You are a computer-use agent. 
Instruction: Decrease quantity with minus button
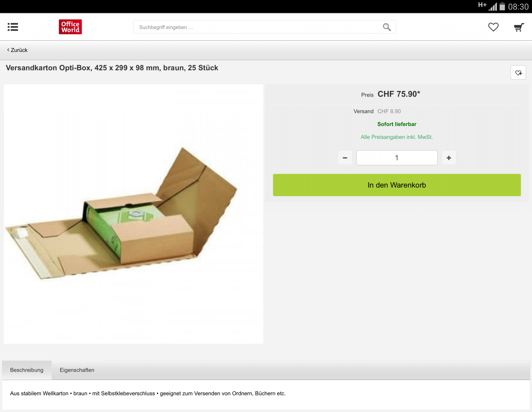point(345,158)
